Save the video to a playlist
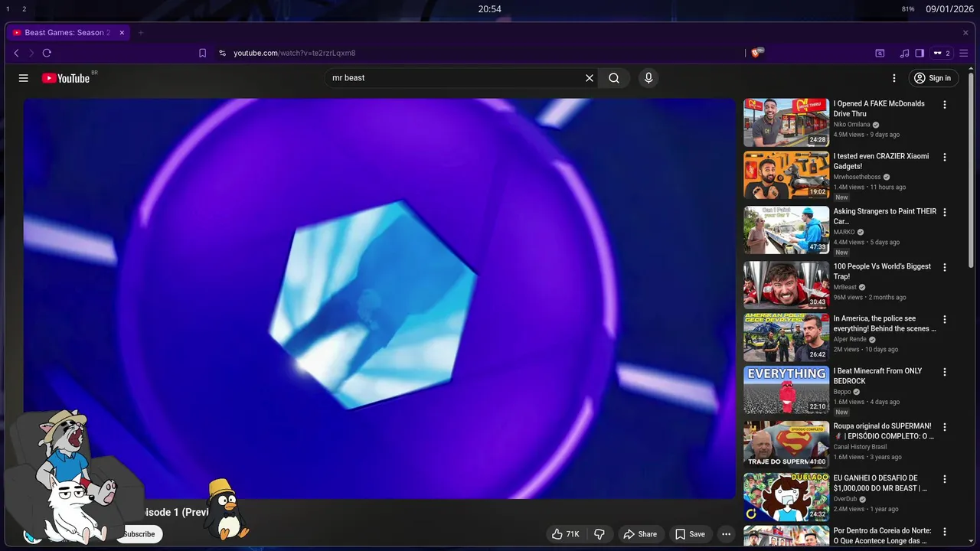The image size is (980, 551). click(x=690, y=534)
